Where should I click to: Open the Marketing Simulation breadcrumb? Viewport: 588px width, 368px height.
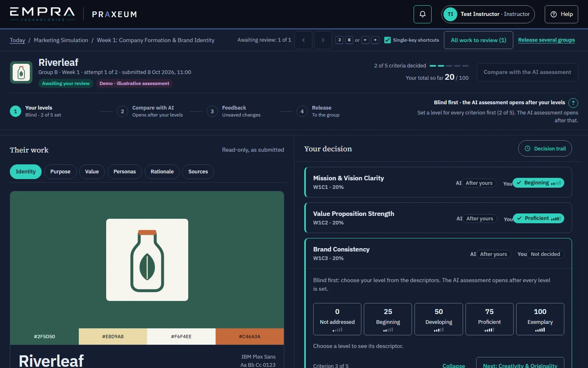(x=61, y=40)
